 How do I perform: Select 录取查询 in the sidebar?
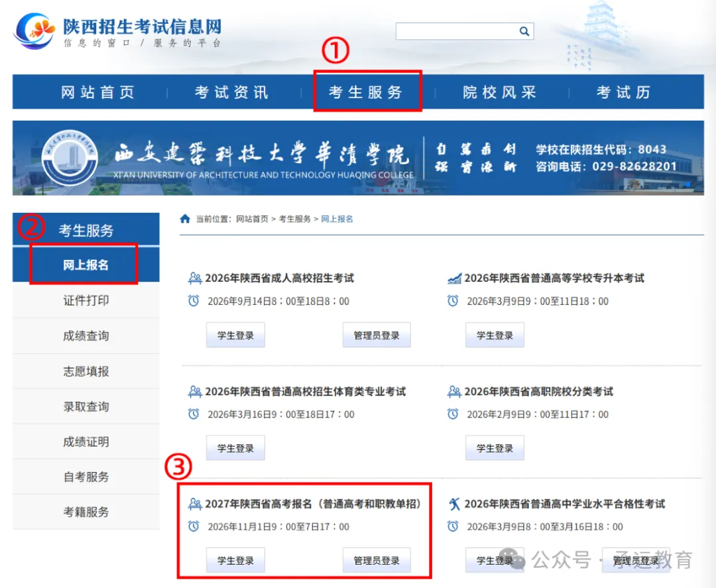pyautogui.click(x=86, y=407)
